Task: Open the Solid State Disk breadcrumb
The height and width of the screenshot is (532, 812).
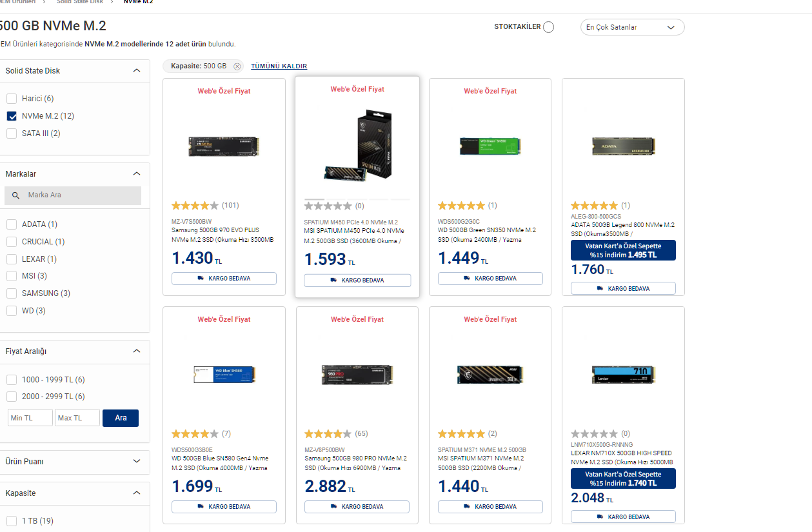Action: pyautogui.click(x=81, y=2)
